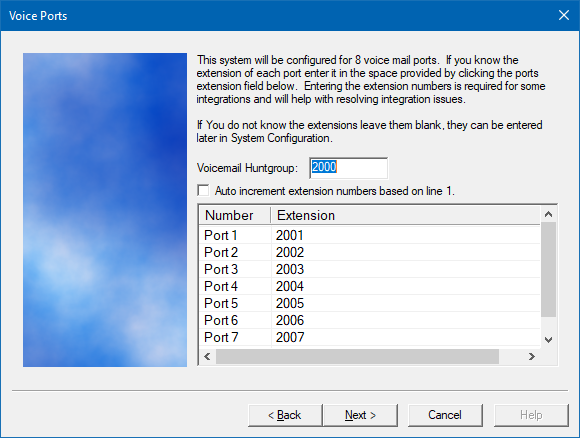Enable auto increment extension numbers checkbox
Screen dimensions: 580x438
point(203,191)
